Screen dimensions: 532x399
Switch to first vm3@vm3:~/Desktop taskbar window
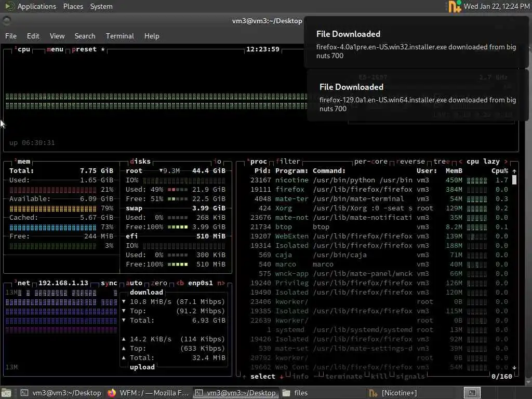coord(61,393)
